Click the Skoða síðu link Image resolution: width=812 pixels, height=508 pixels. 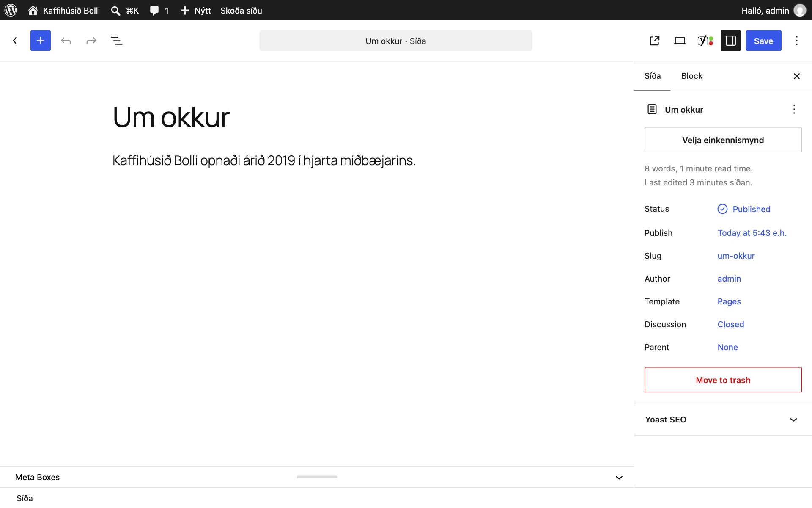click(x=241, y=10)
